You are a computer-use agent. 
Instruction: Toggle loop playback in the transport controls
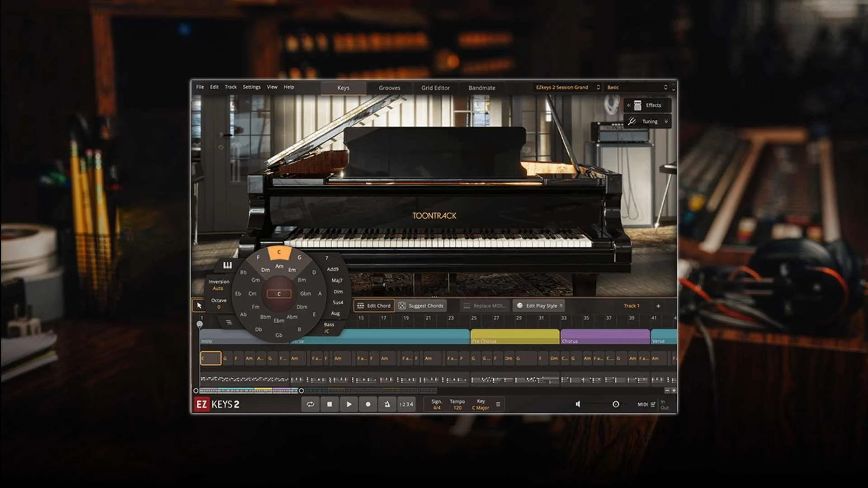pos(311,404)
